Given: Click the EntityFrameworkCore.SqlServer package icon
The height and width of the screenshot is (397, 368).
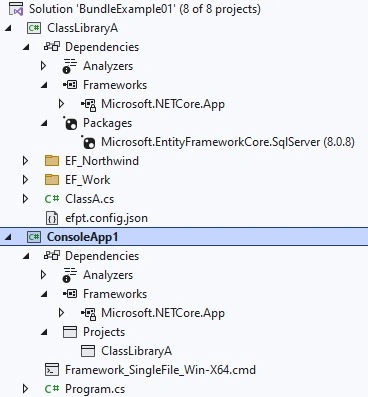Looking at the screenshot, I should (88, 142).
